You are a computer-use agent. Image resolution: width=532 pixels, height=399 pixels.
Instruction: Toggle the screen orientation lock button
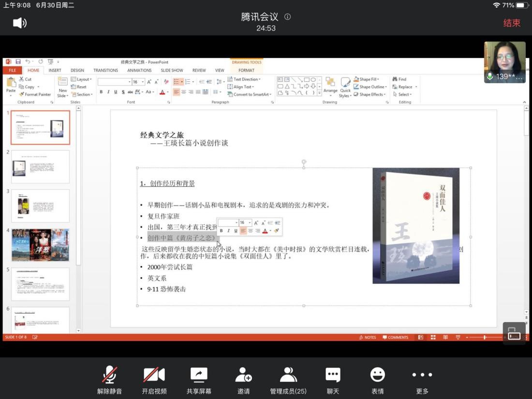tap(514, 333)
